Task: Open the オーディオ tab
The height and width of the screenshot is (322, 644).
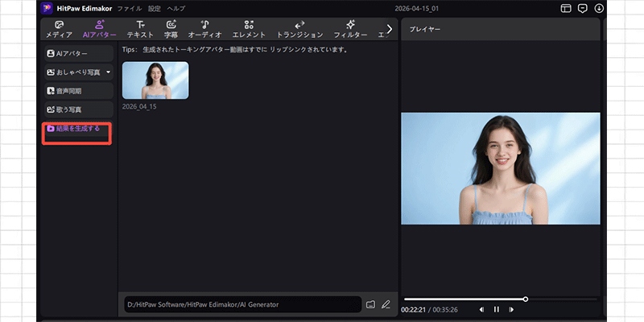Action: [205, 29]
